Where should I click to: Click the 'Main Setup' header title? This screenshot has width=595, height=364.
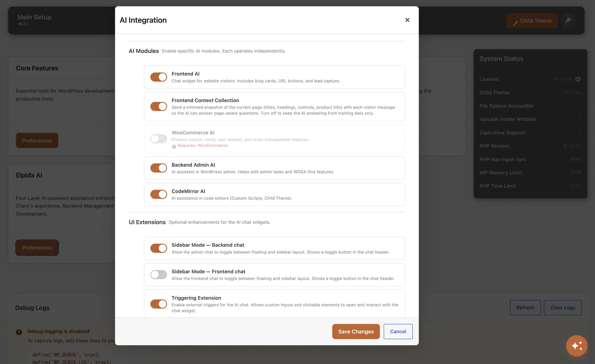point(34,17)
